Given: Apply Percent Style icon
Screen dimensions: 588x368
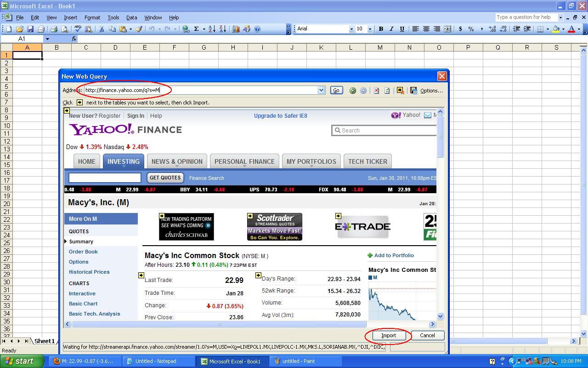Looking at the screenshot, I should coord(471,29).
